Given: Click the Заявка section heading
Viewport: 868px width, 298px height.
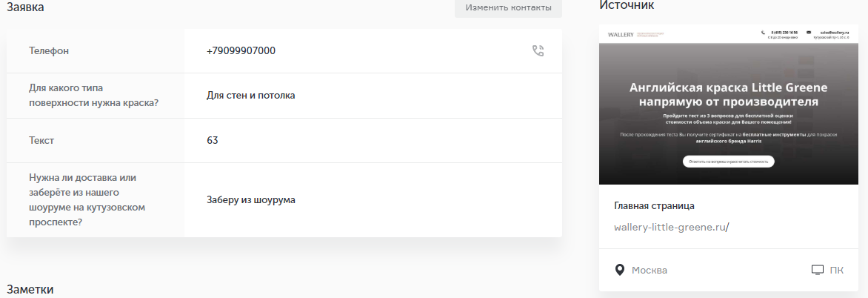Looking at the screenshot, I should (25, 7).
